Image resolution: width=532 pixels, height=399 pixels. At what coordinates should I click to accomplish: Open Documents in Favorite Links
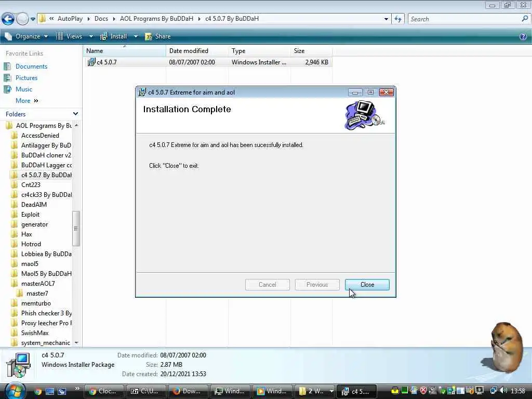tap(31, 66)
